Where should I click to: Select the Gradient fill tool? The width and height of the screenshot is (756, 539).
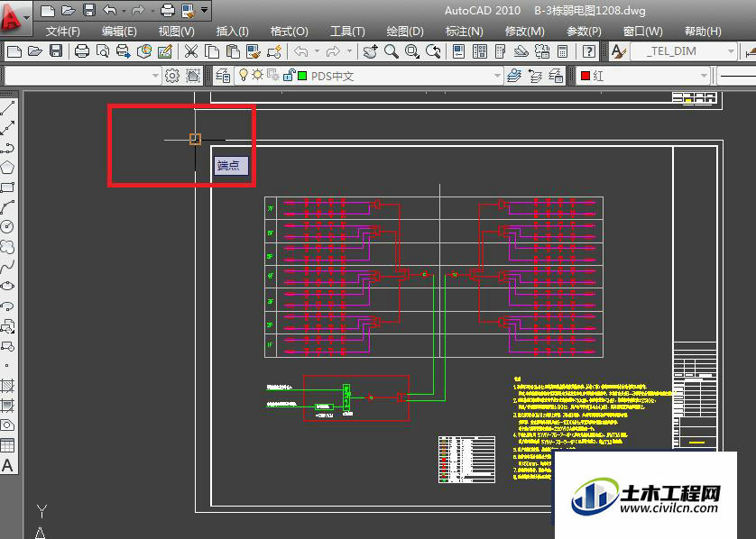click(x=7, y=405)
